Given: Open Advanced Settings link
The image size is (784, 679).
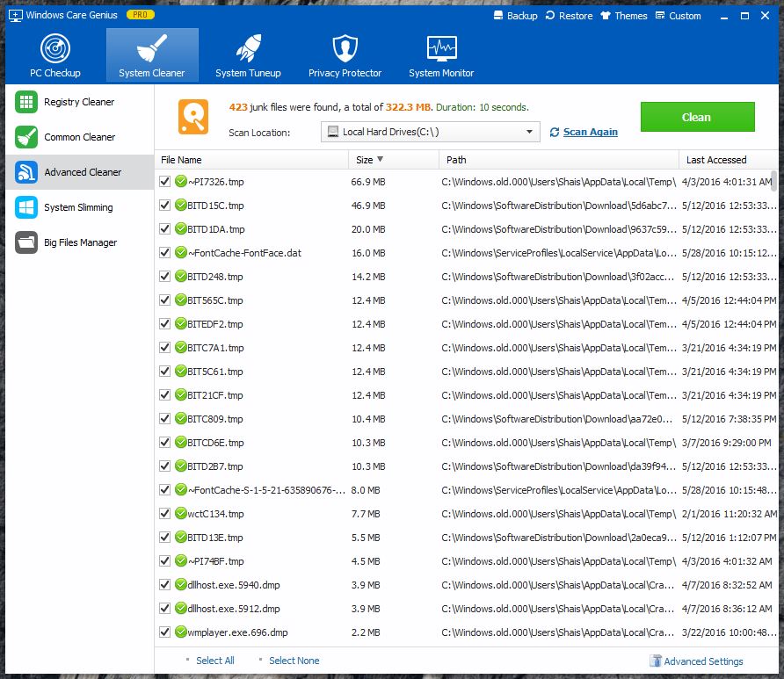Looking at the screenshot, I should pos(703,661).
